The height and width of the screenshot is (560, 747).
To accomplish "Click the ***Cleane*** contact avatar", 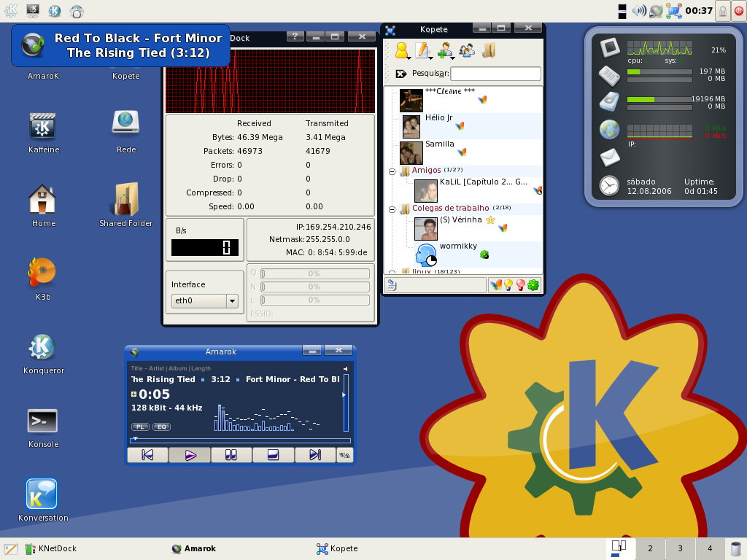I will (411, 100).
